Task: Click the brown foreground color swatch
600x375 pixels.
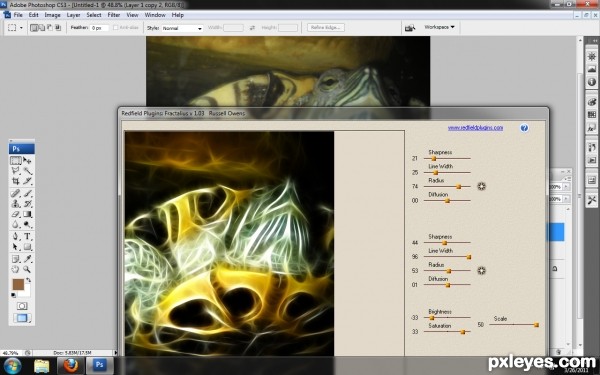Action: pyautogui.click(x=18, y=284)
